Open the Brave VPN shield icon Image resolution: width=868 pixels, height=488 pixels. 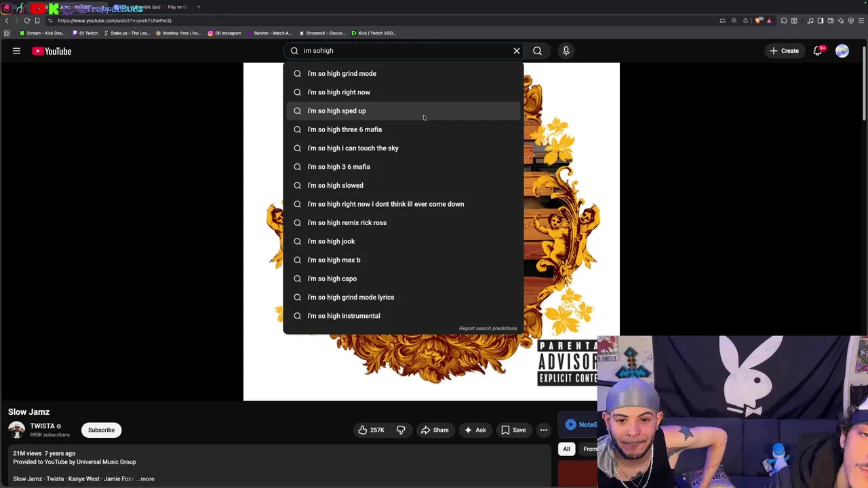tap(851, 20)
